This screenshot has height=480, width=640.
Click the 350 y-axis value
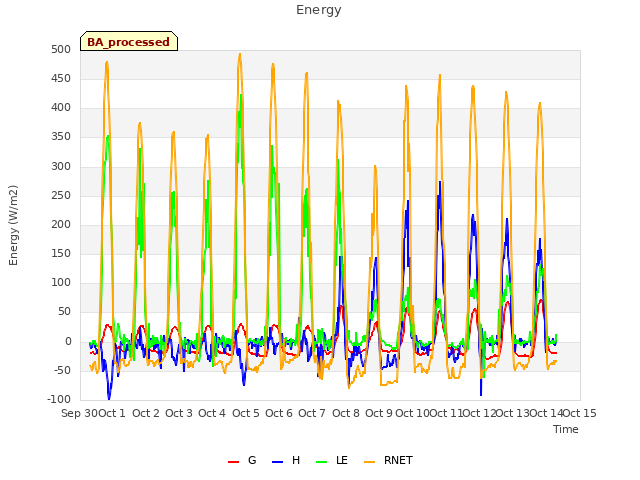pos(61,137)
